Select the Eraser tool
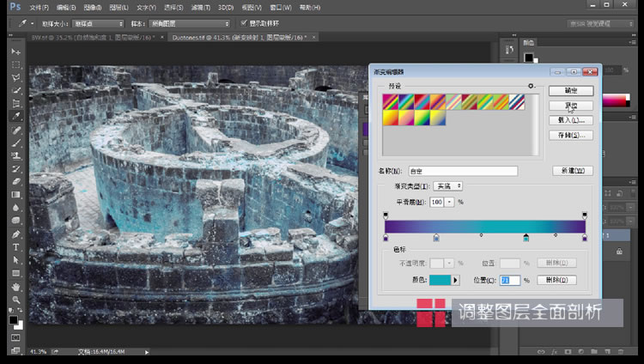This screenshot has width=644, height=364. pyautogui.click(x=15, y=181)
